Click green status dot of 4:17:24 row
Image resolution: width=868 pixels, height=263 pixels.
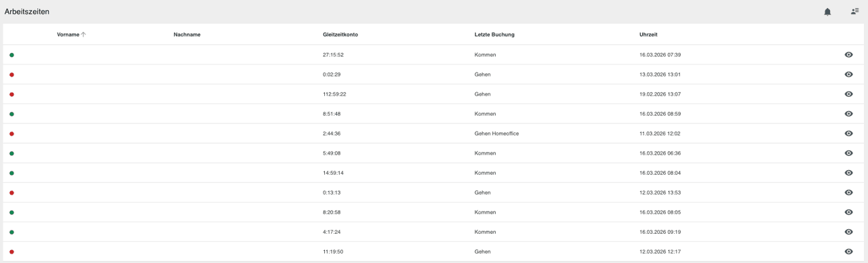pyautogui.click(x=12, y=232)
